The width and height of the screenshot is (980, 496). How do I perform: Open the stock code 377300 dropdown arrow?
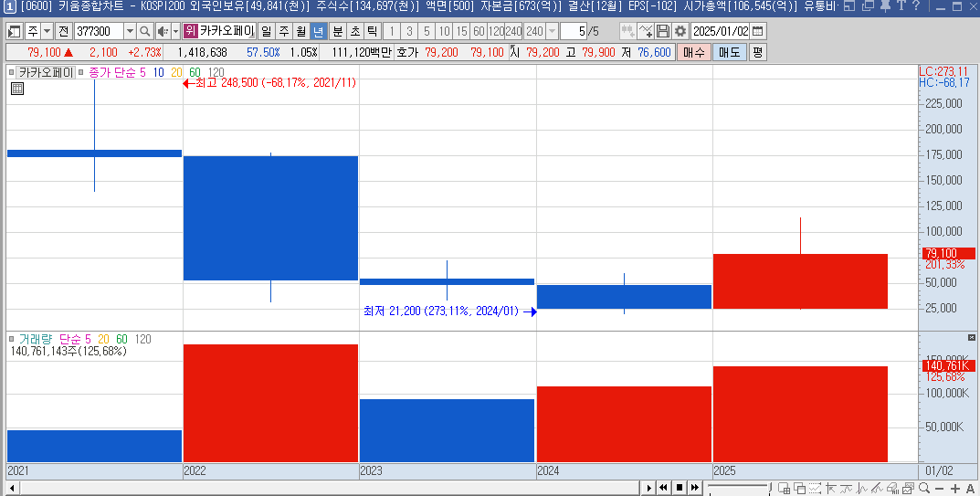(x=130, y=31)
